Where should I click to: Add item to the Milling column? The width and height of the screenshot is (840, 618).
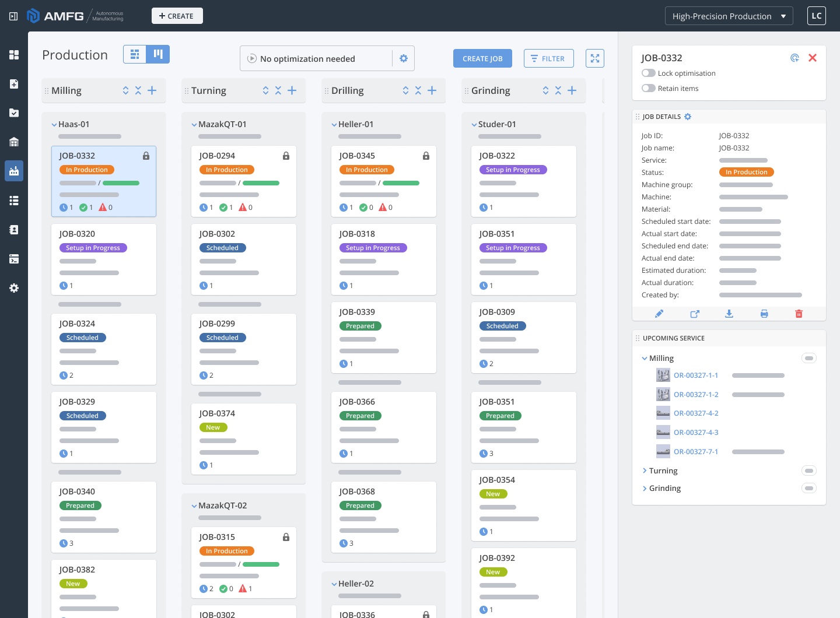point(152,90)
